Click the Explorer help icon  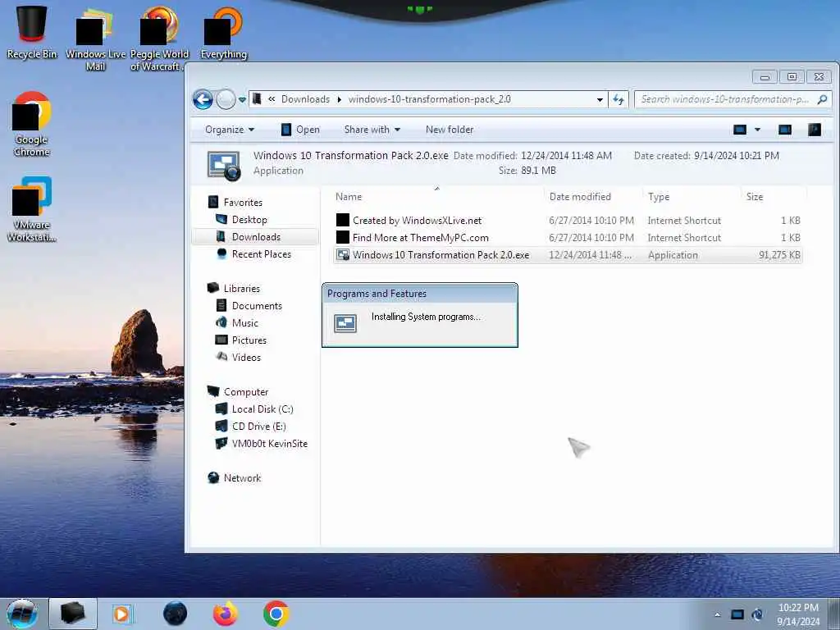coord(815,130)
